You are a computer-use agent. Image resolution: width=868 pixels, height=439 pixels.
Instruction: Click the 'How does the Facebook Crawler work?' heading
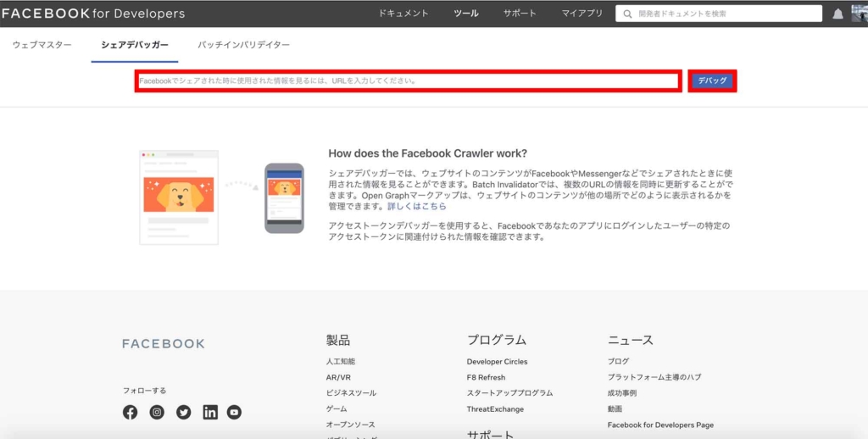[428, 153]
